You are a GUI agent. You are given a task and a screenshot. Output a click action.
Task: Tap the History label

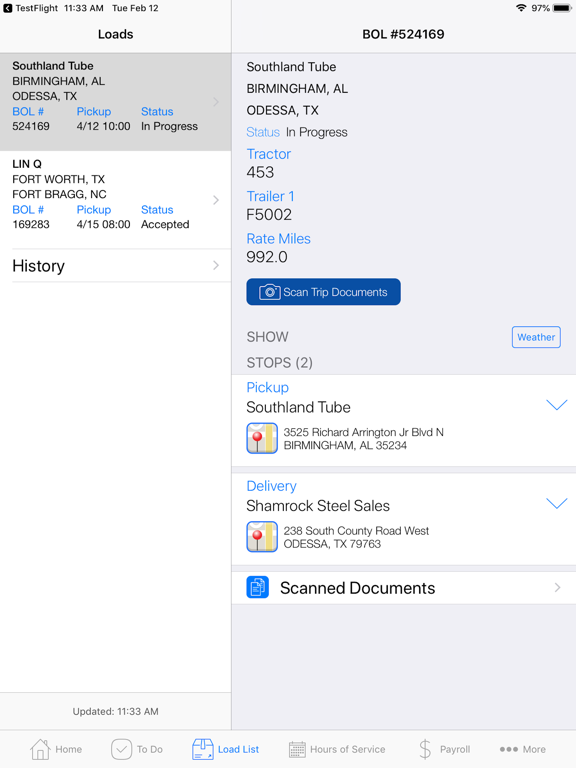pyautogui.click(x=39, y=265)
